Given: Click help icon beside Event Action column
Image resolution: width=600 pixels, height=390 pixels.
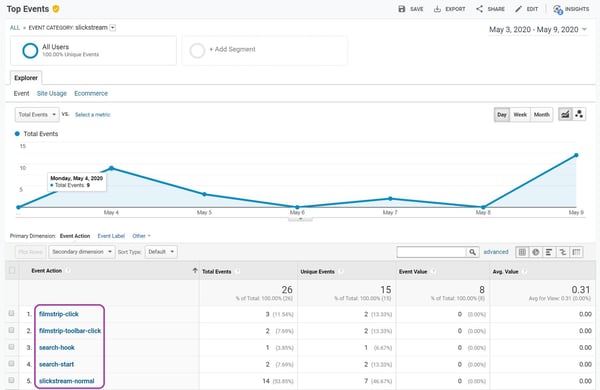Looking at the screenshot, I should (x=68, y=271).
